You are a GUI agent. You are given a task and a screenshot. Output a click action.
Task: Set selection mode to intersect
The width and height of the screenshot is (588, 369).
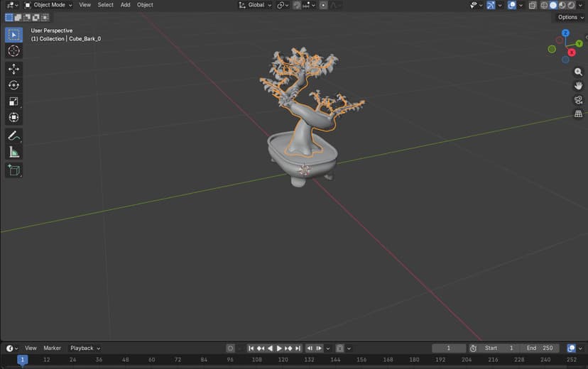(45, 17)
